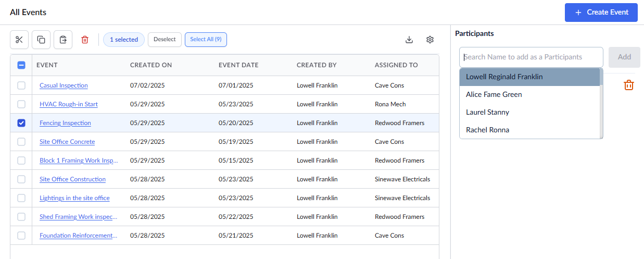Click the dropdown list scrollbar
The height and width of the screenshot is (259, 644).
601,103
